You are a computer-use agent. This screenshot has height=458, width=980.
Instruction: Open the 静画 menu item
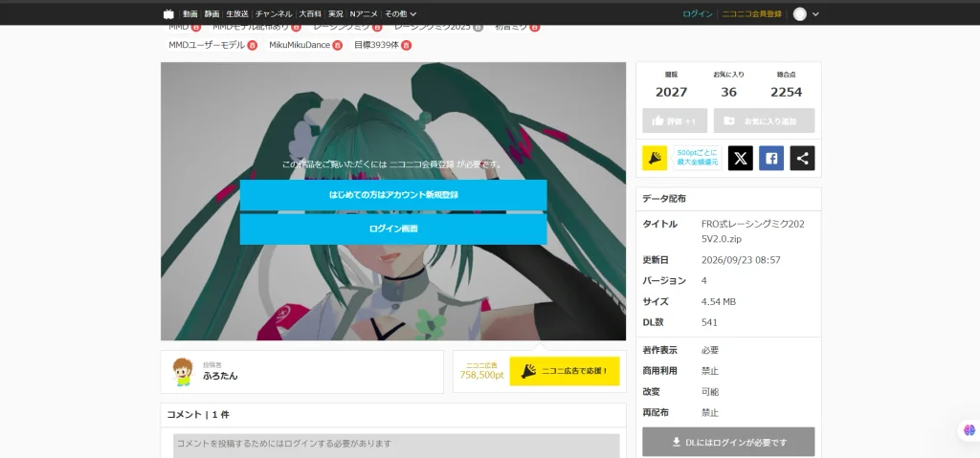point(212,13)
